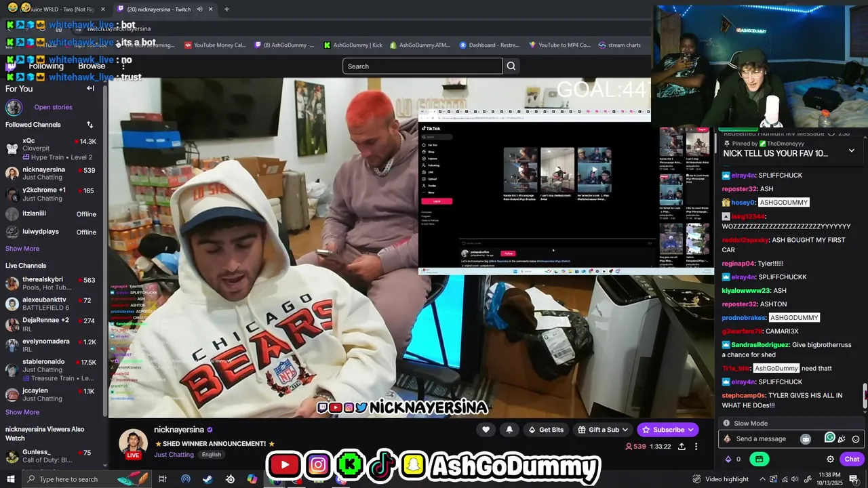This screenshot has height=488, width=868.
Task: Show more followed channels
Action: pos(22,249)
